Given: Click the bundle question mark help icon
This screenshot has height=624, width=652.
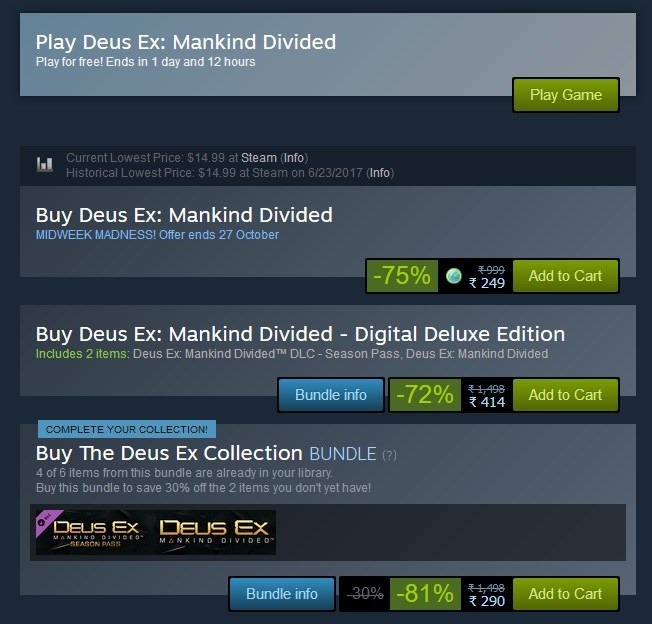Looking at the screenshot, I should [x=389, y=455].
